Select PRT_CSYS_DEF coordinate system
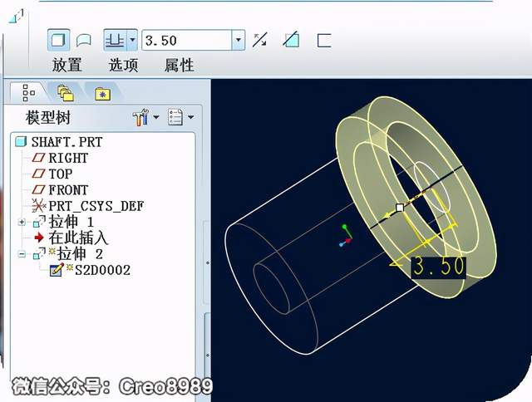The height and width of the screenshot is (402, 532). click(x=96, y=206)
